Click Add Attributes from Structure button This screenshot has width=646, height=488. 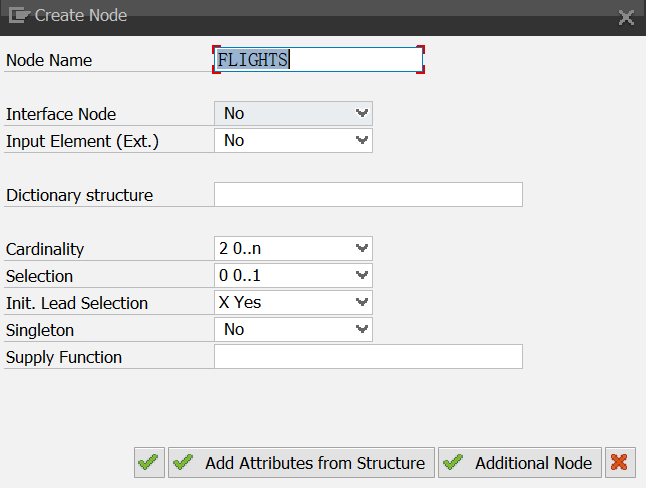pyautogui.click(x=301, y=462)
